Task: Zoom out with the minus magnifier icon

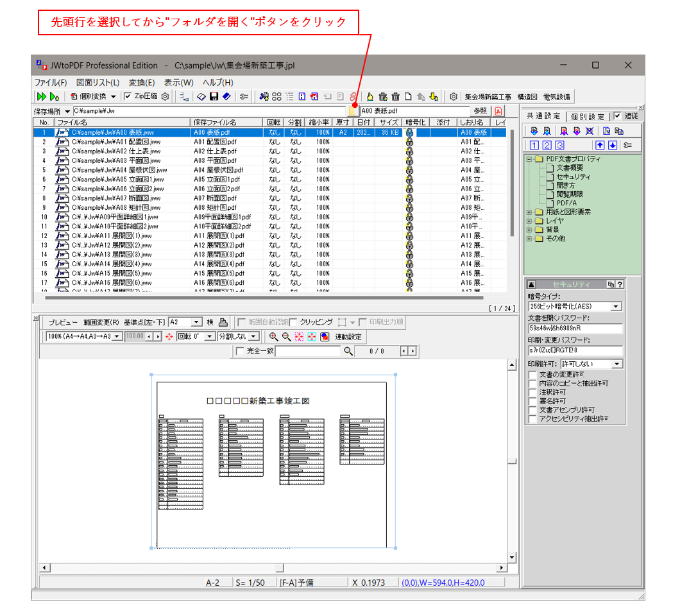Action: 285,336
